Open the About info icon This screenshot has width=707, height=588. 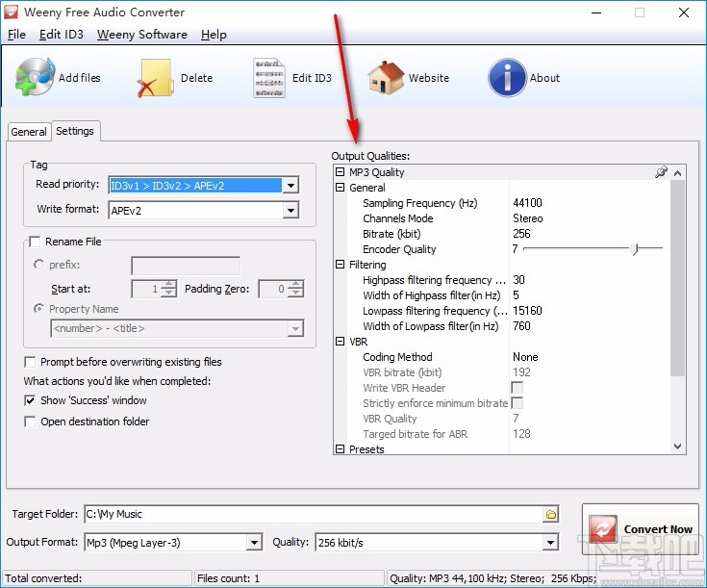coord(507,78)
